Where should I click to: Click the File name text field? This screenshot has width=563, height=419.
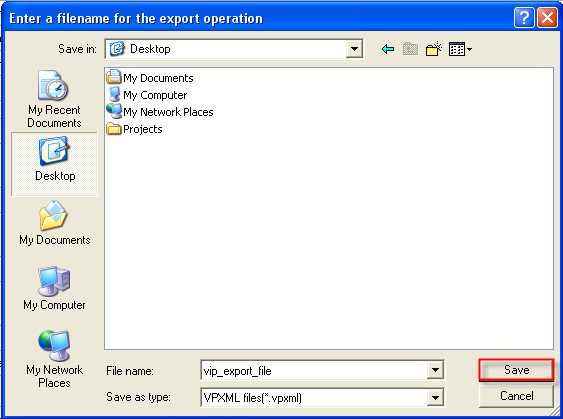click(x=314, y=371)
